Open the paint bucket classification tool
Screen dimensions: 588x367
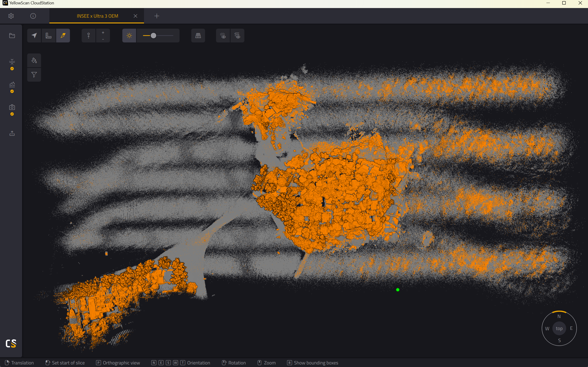(x=34, y=60)
